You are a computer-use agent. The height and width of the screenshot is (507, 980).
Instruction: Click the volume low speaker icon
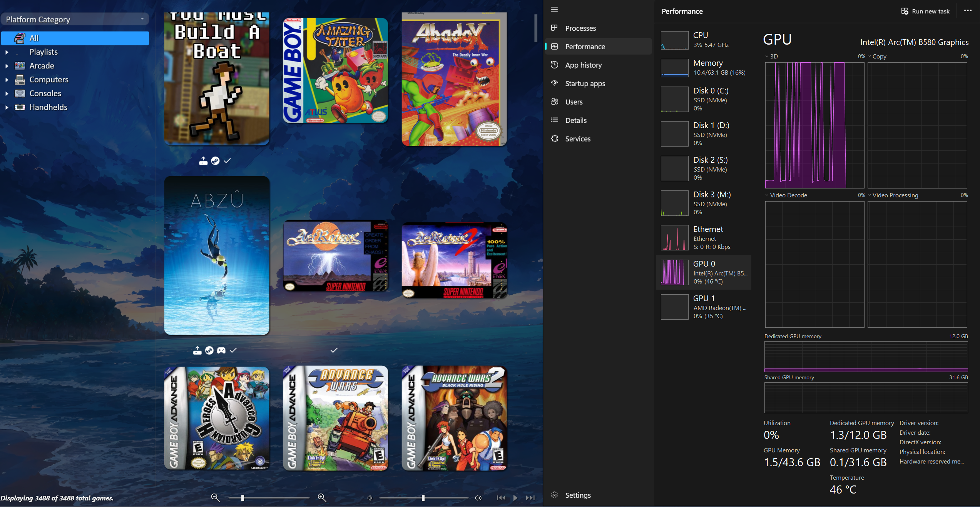(370, 498)
